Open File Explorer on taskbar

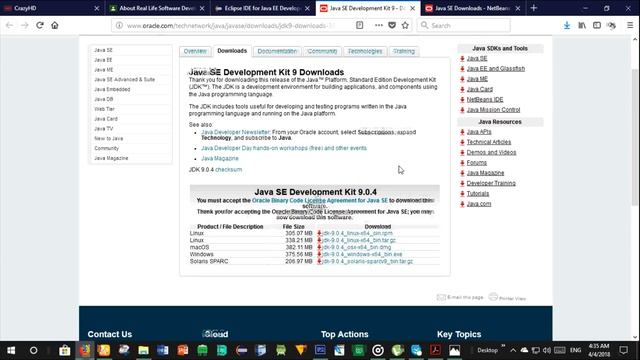(x=143, y=350)
